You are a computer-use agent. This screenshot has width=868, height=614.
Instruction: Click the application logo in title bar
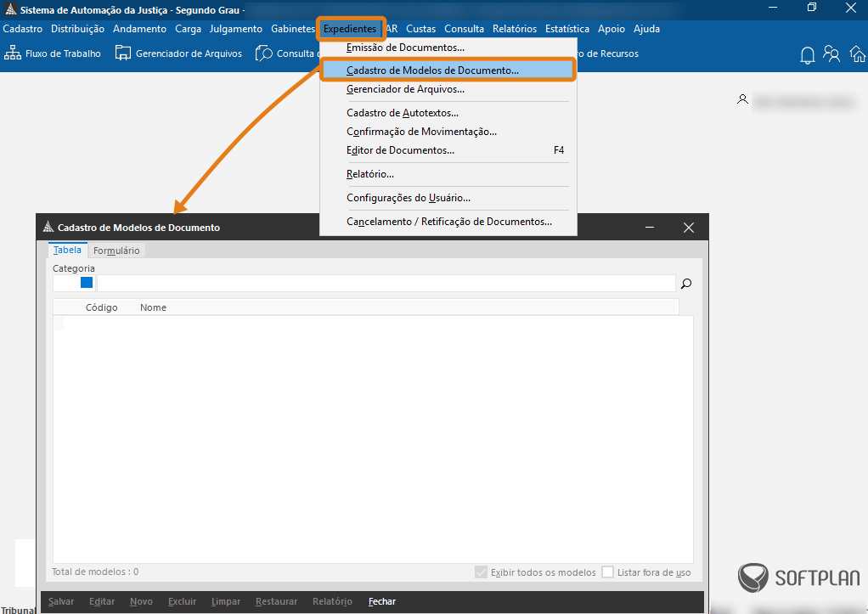click(10, 9)
